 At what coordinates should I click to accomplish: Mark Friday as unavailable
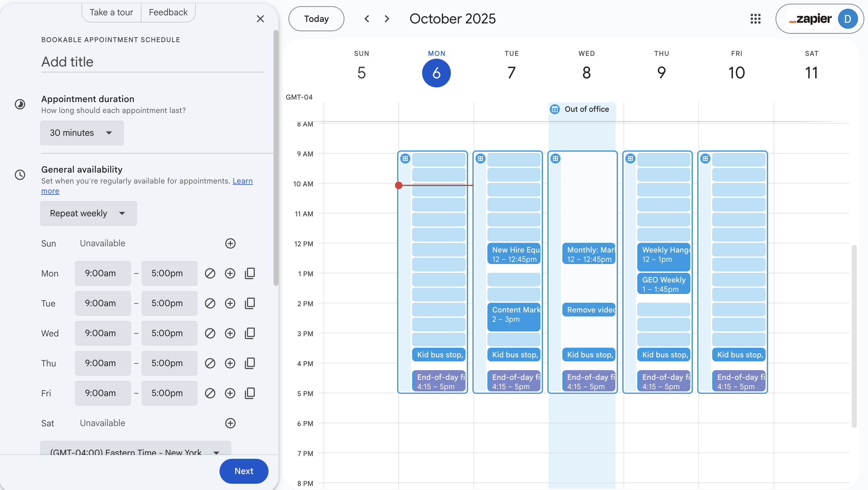(210, 393)
